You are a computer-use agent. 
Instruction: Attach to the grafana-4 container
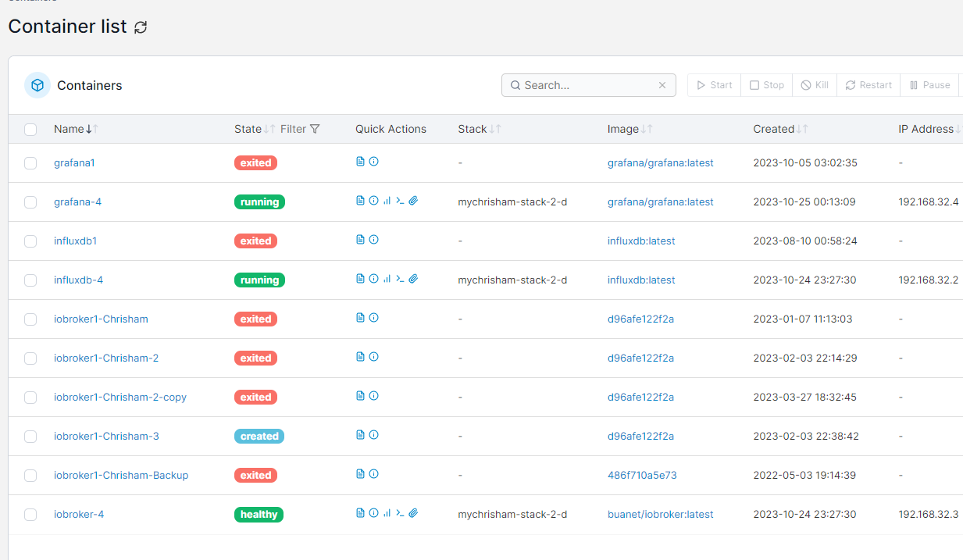(x=413, y=201)
